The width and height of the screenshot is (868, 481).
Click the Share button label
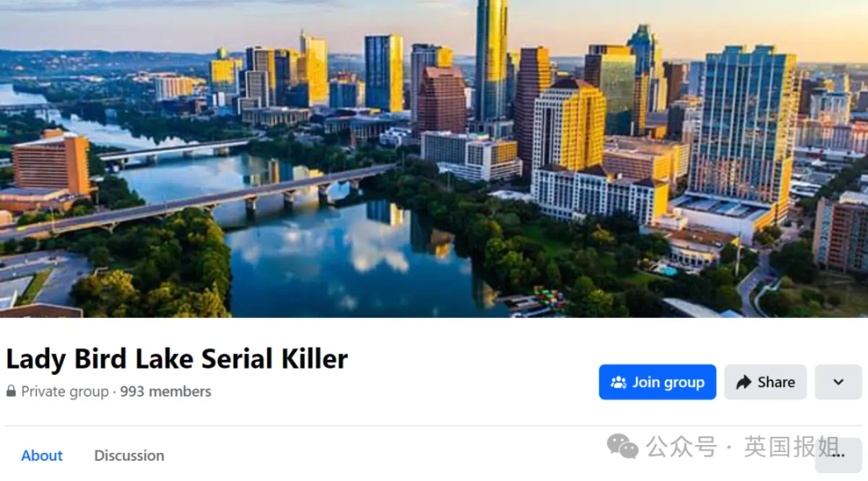coord(776,382)
